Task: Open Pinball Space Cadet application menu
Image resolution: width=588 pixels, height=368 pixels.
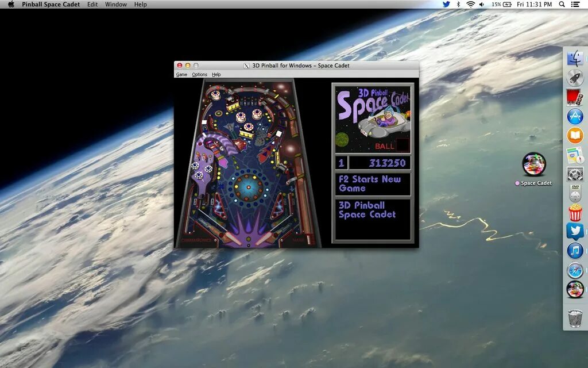Action: pyautogui.click(x=51, y=4)
